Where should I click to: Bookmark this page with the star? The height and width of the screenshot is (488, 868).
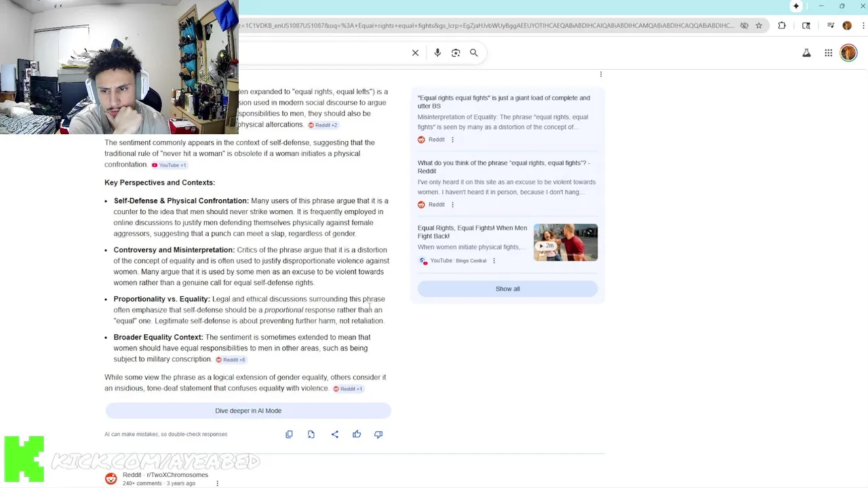click(x=759, y=26)
